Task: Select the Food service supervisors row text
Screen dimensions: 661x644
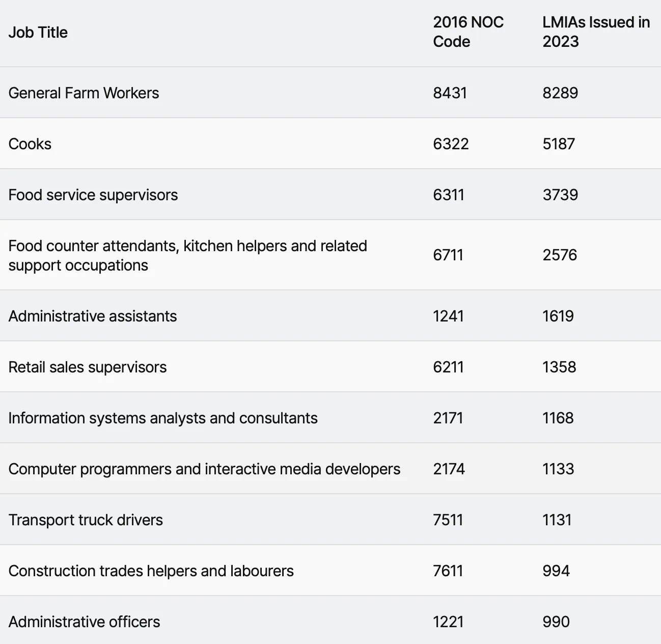Action: (93, 195)
